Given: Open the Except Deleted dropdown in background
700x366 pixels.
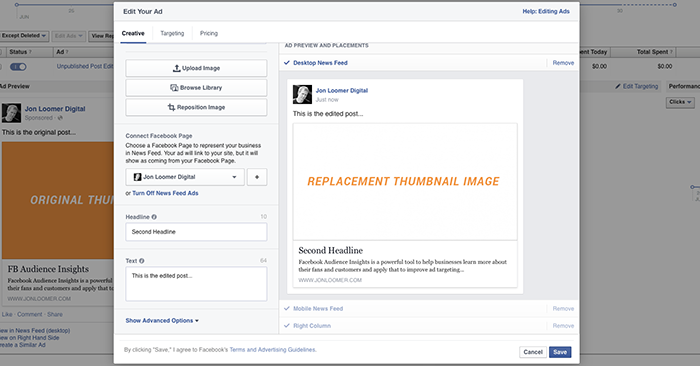Looking at the screenshot, I should click(x=24, y=36).
